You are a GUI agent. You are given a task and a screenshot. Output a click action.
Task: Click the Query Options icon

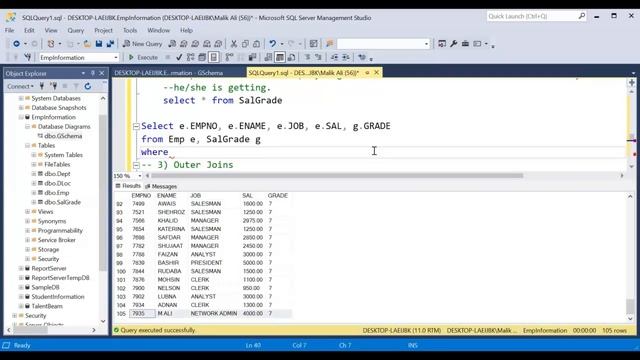(x=202, y=58)
